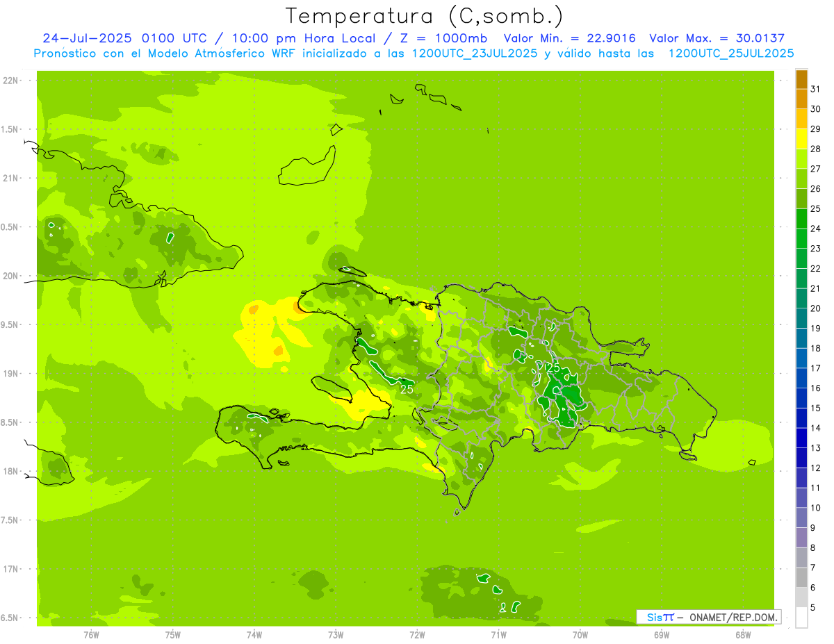
Task: Click the 17N latitude label
Action: click(11, 569)
